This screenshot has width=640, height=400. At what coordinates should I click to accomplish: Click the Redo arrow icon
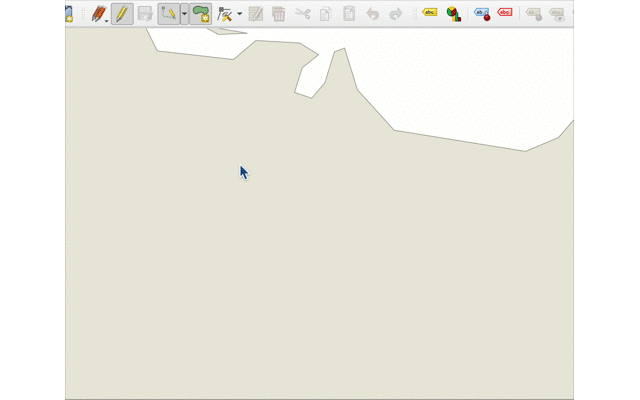tap(396, 14)
